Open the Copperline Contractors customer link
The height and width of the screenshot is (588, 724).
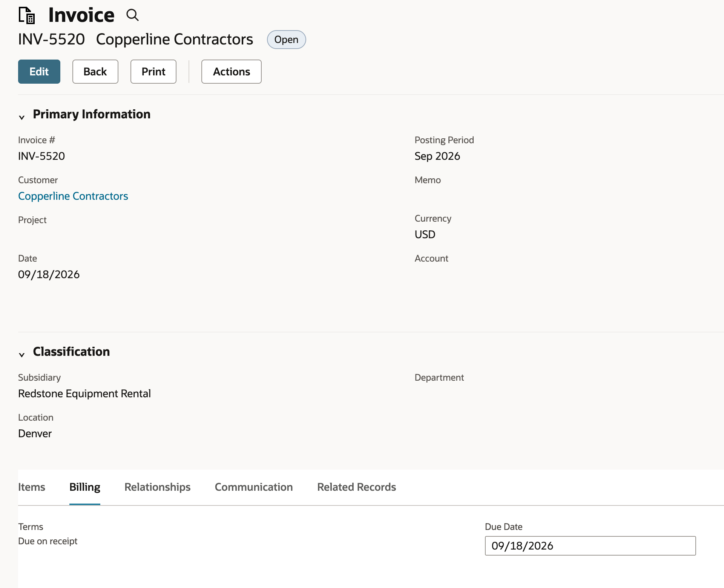pyautogui.click(x=73, y=196)
